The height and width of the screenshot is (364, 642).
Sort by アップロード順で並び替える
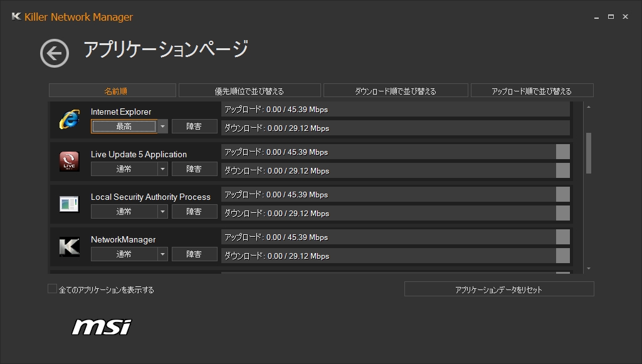(532, 91)
